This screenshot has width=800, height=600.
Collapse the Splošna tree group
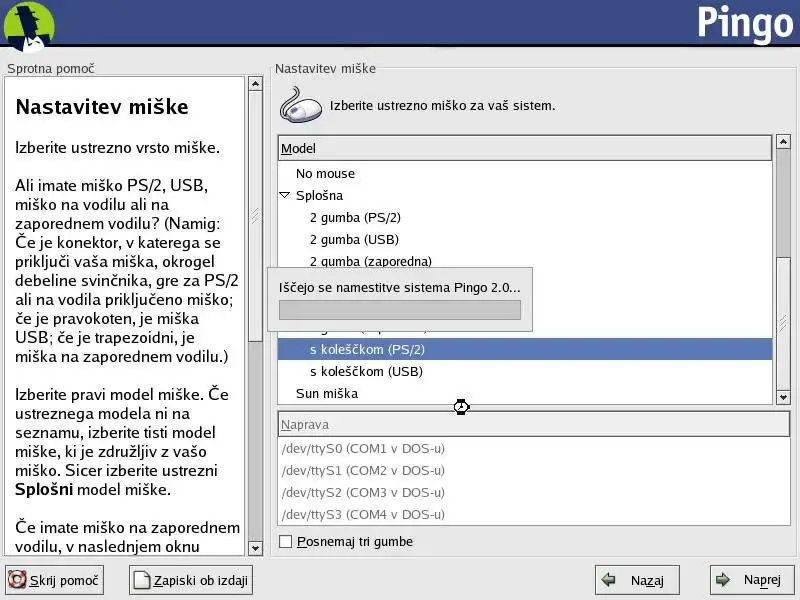285,195
